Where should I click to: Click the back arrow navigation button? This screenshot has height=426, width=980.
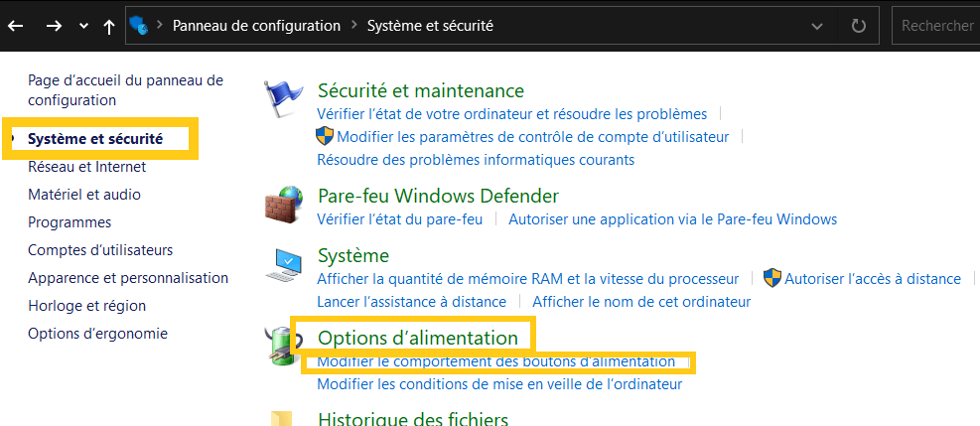point(16,26)
